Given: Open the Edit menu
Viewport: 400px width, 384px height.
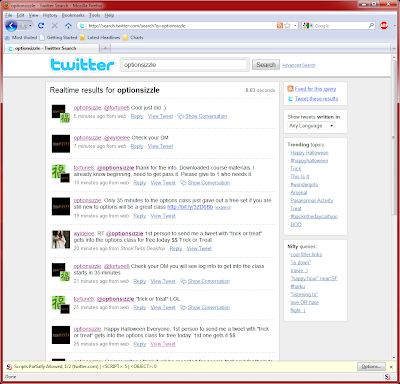Looking at the screenshot, I should coord(21,15).
